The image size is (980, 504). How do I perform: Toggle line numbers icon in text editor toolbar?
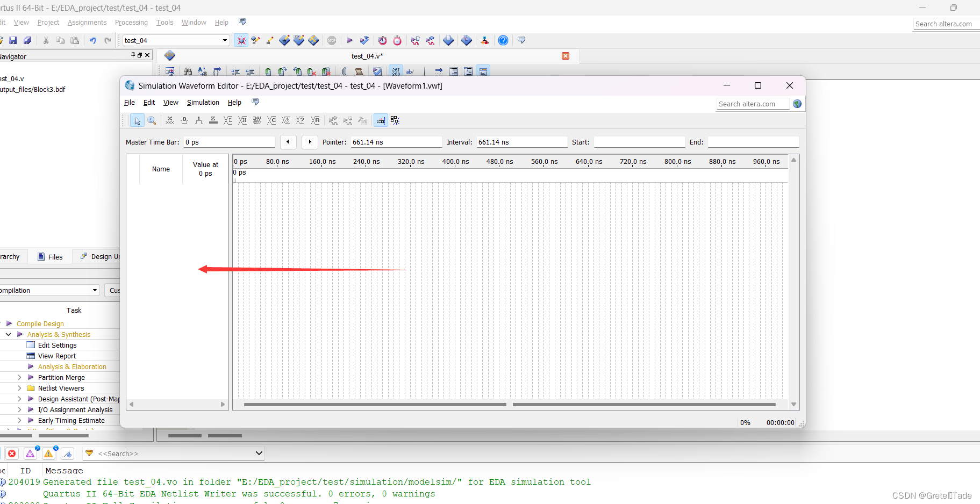tap(396, 71)
